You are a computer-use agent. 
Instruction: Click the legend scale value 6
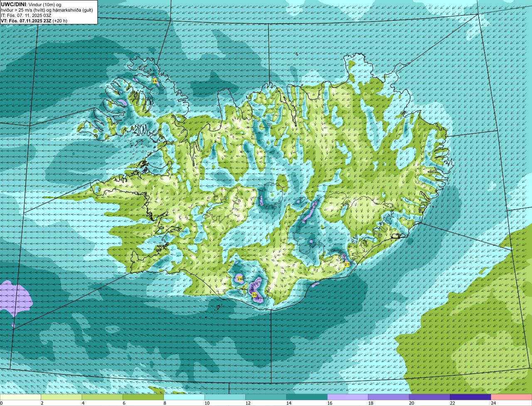123,403
